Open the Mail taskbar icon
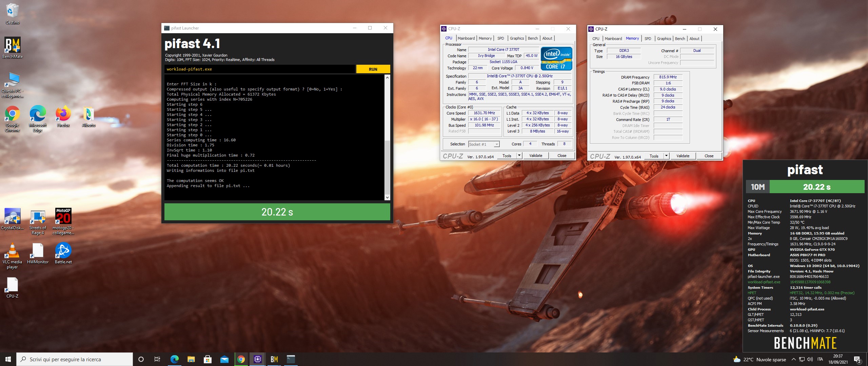868x366 pixels. coord(224,359)
